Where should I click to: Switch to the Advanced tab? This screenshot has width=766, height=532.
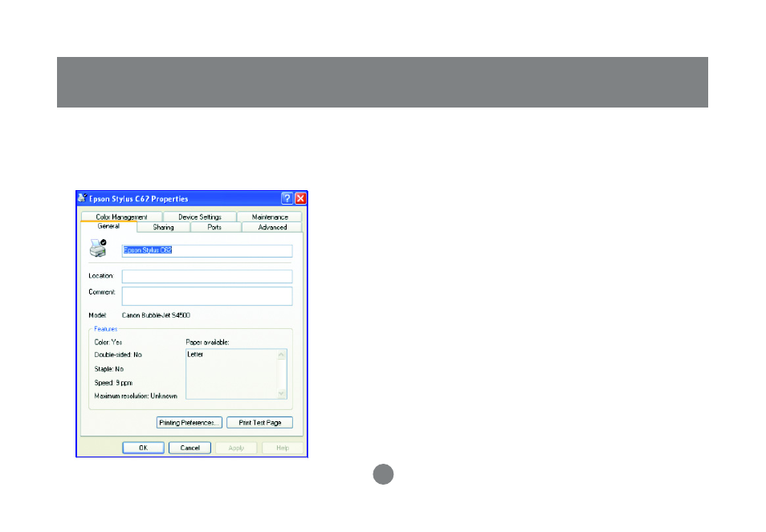[x=272, y=227]
